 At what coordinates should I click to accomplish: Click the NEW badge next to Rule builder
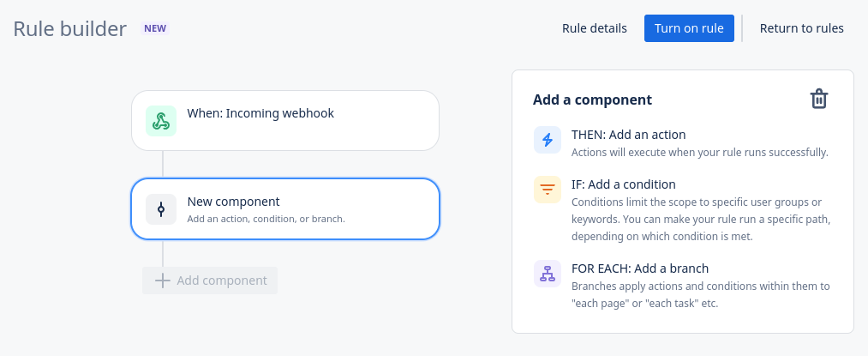[155, 28]
